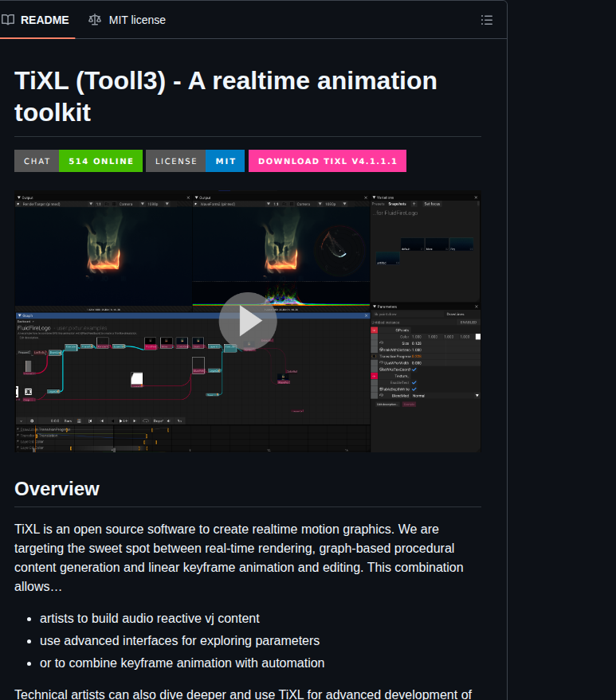Image resolution: width=616 pixels, height=700 pixels.
Task: Click the 'artists to build audio reactive vj content' bullet
Action: [x=150, y=618]
